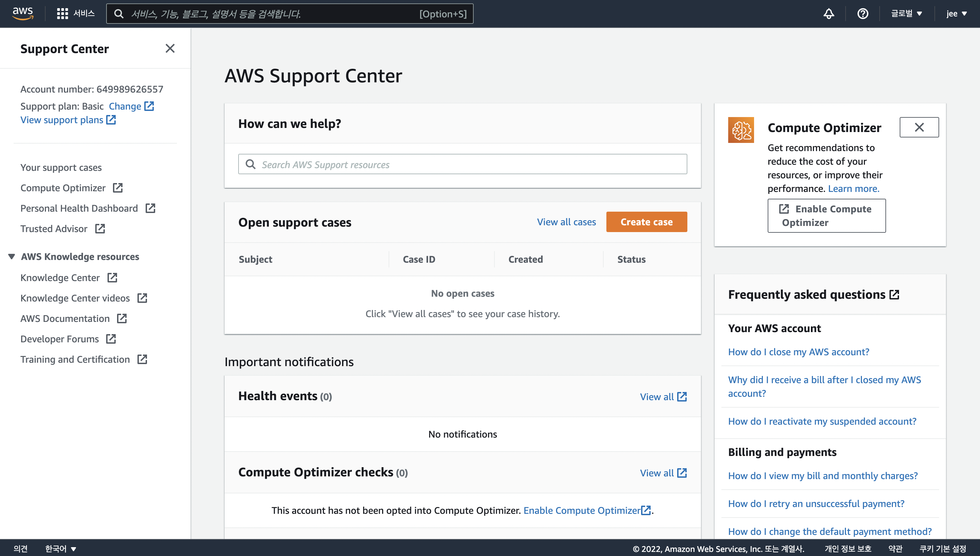Close the Support Center side panel

coord(170,49)
